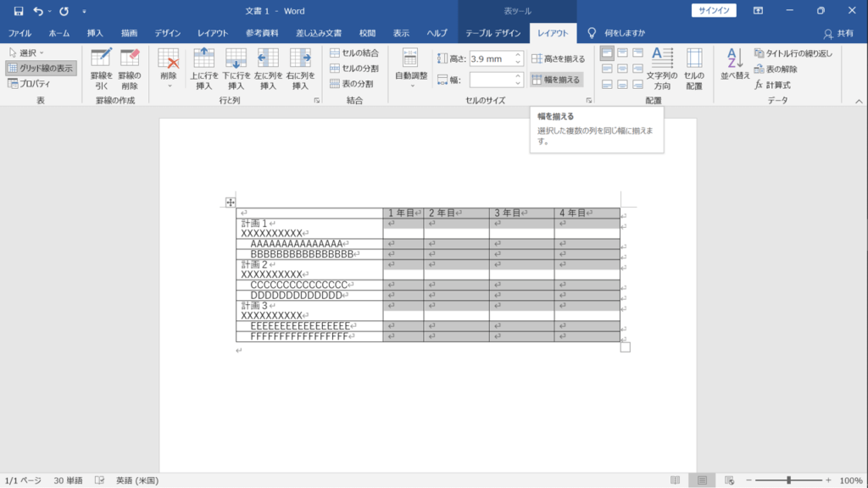
Task: Click the Sort (並べ替え) icon
Action: coord(735,64)
